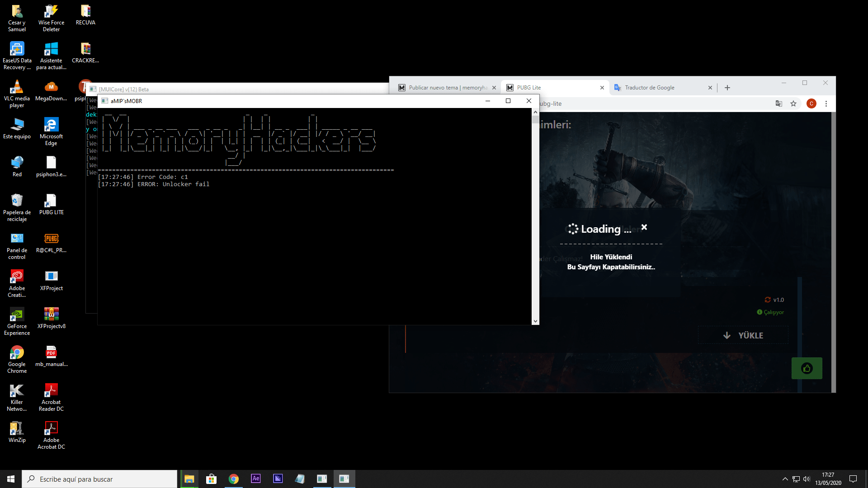This screenshot has width=868, height=488.
Task: Open the volume control in tray
Action: [807, 479]
